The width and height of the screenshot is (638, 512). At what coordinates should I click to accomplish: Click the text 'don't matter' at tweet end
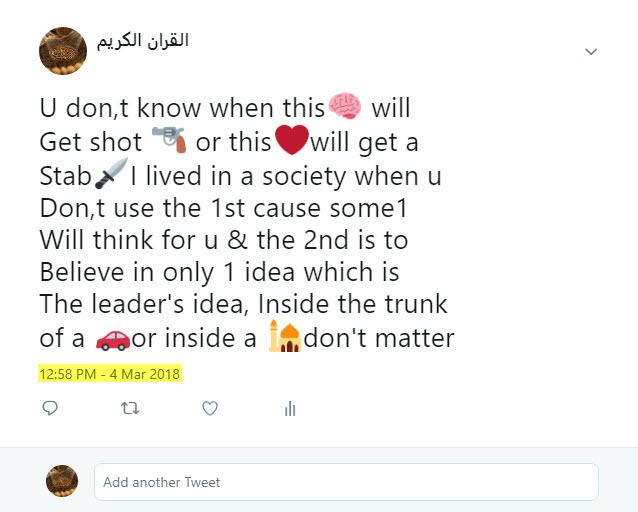379,338
